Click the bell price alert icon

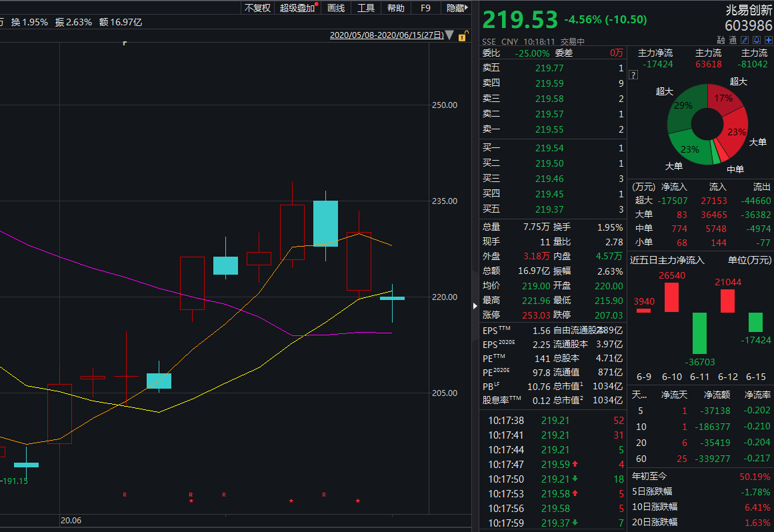pos(757,40)
